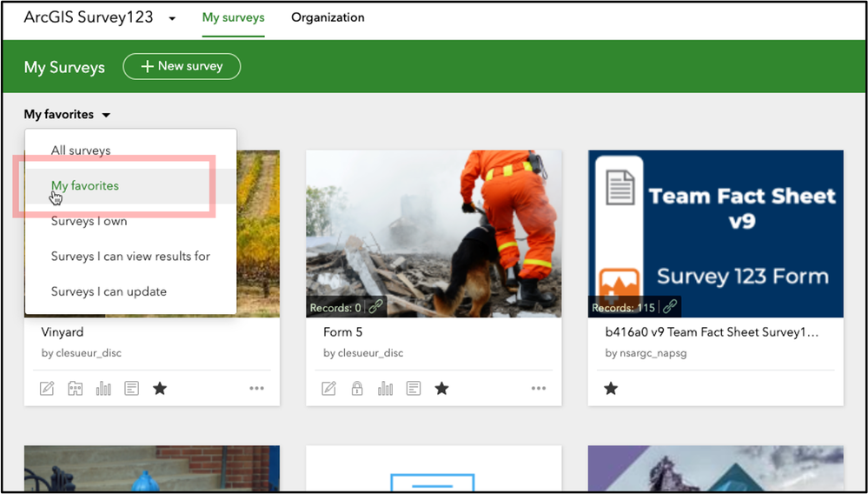Open organization sharing icon on Vinyard card
The width and height of the screenshot is (868, 494).
click(76, 389)
